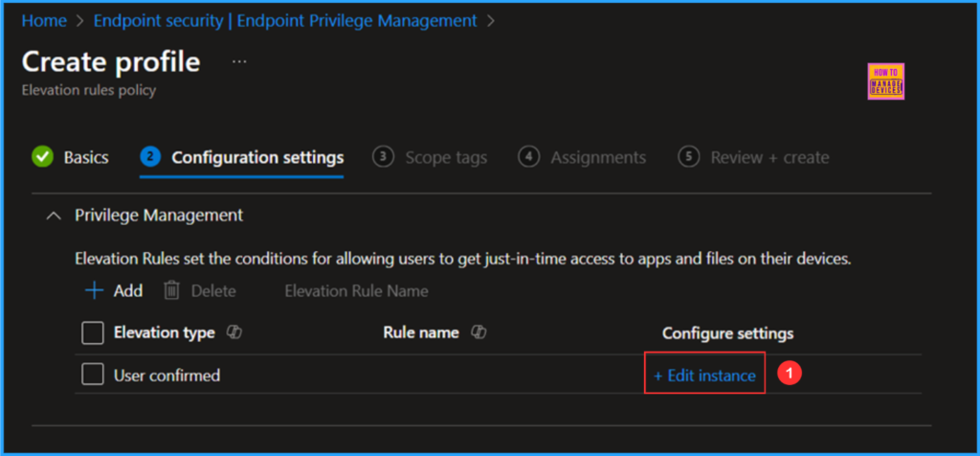Click the step 2 circle icon
This screenshot has width=980, height=456.
(150, 157)
